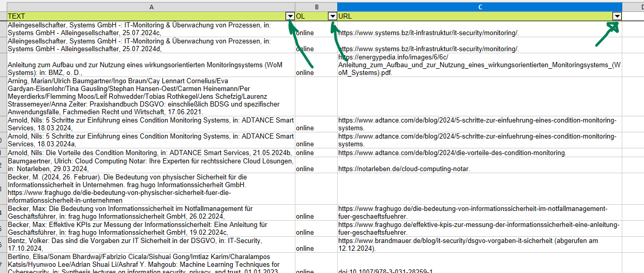Select Becker Notfallmanagement für Geschäftsführer cell
Viewport: 644px width, 273px height.
coord(151,213)
